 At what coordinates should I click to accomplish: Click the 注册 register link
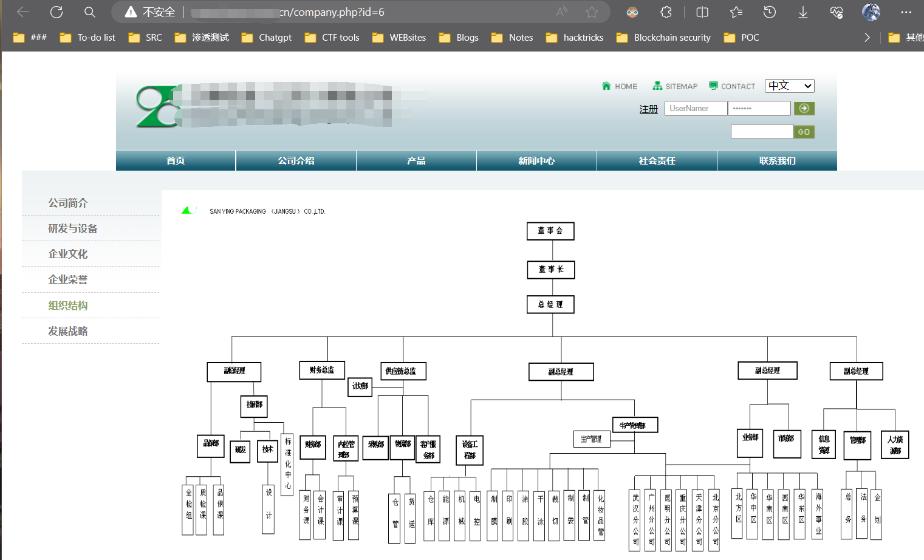click(649, 109)
